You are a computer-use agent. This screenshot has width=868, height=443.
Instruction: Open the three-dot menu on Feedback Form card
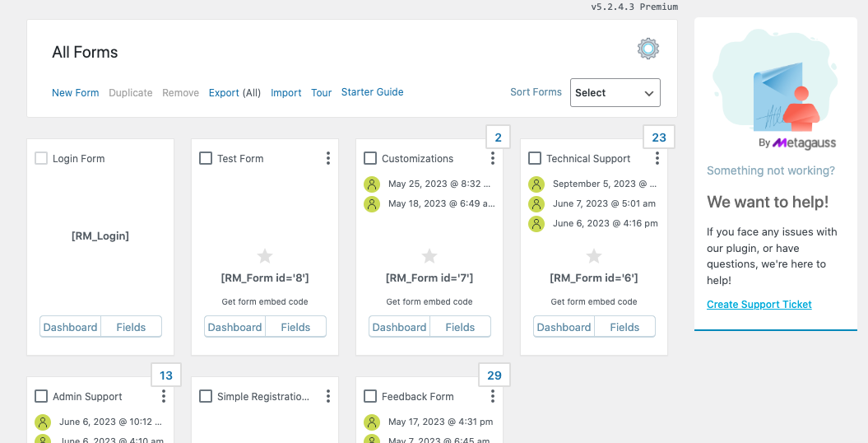(x=493, y=396)
